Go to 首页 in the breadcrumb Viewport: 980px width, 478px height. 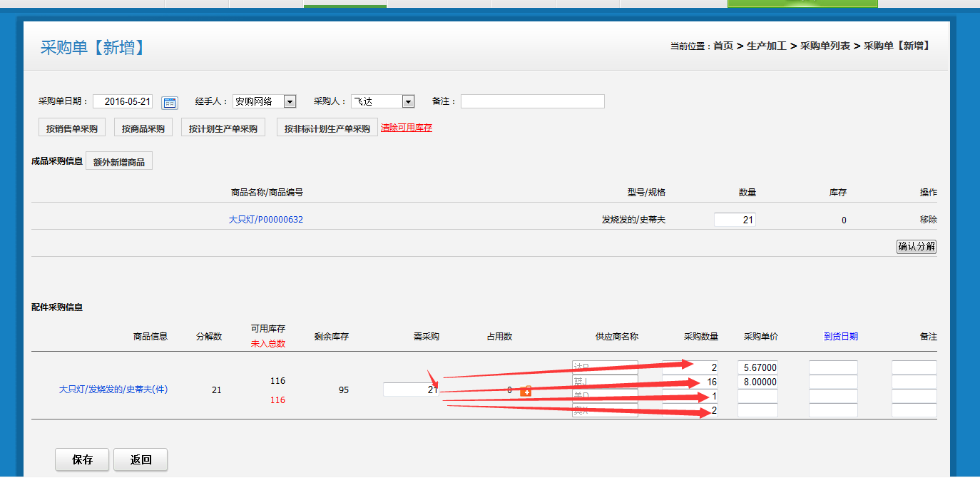(x=723, y=46)
